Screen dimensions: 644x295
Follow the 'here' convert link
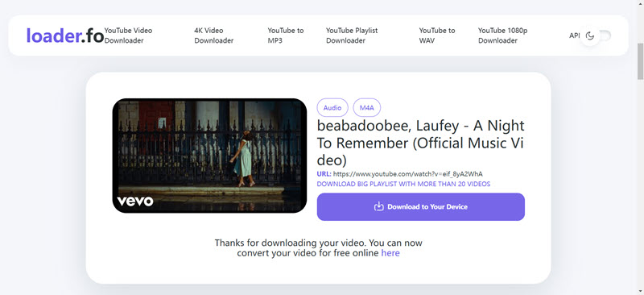[390, 253]
